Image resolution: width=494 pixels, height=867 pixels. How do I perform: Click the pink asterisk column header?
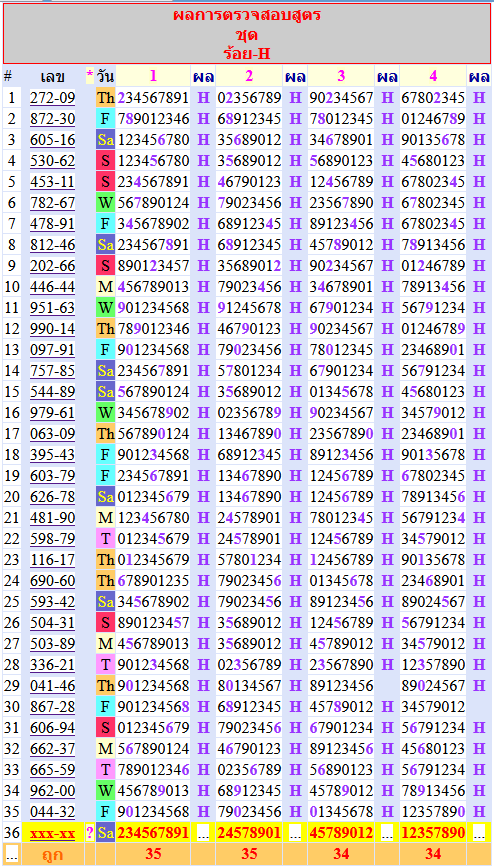[x=90, y=76]
